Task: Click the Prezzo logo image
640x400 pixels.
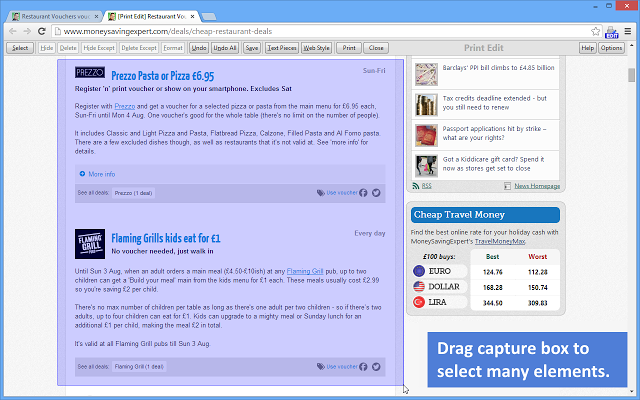Action: (90, 72)
